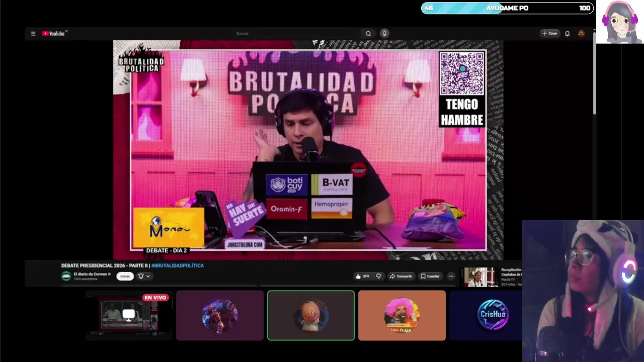This screenshot has height=362, width=644.
Task: Focus the YouTube Buscar search field
Action: (297, 34)
